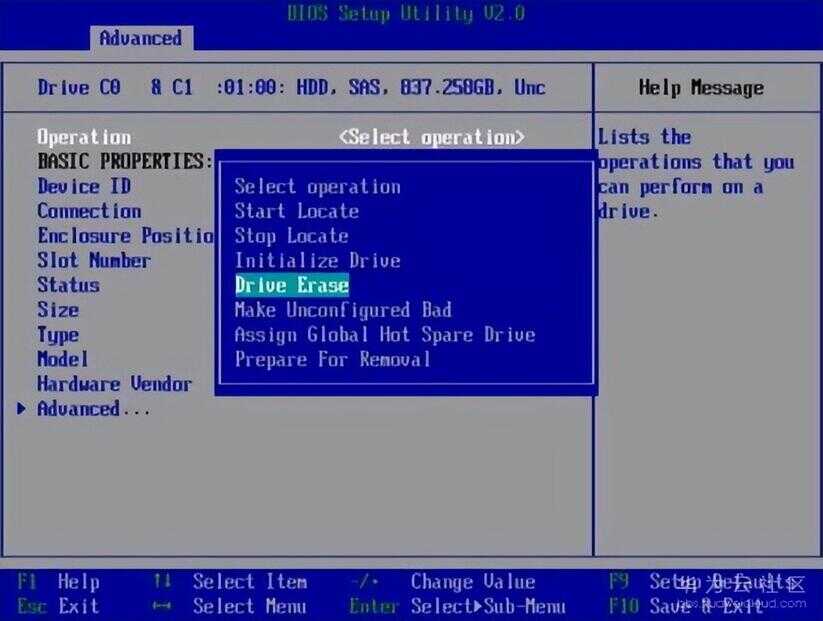The height and width of the screenshot is (621, 823).
Task: Select Prepare For Removal option
Action: pos(332,359)
